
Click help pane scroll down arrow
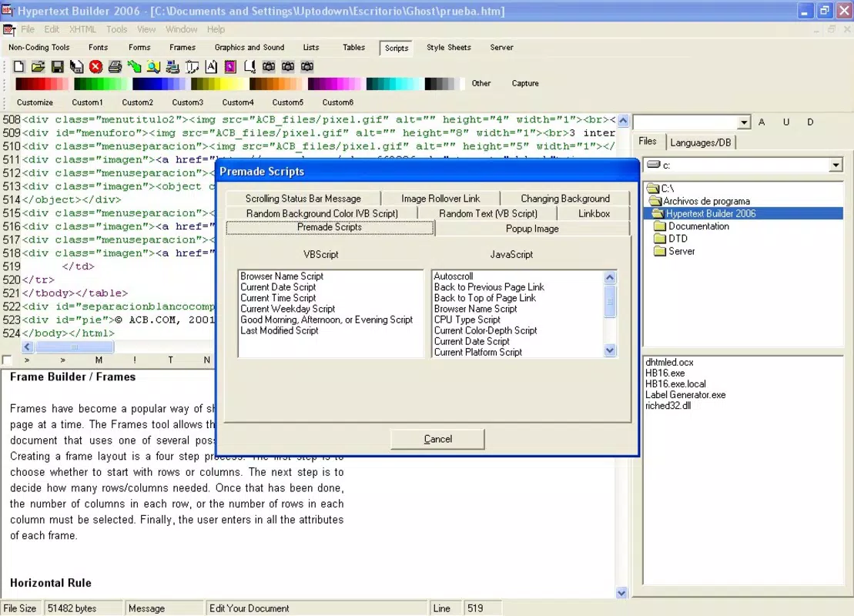pyautogui.click(x=621, y=593)
